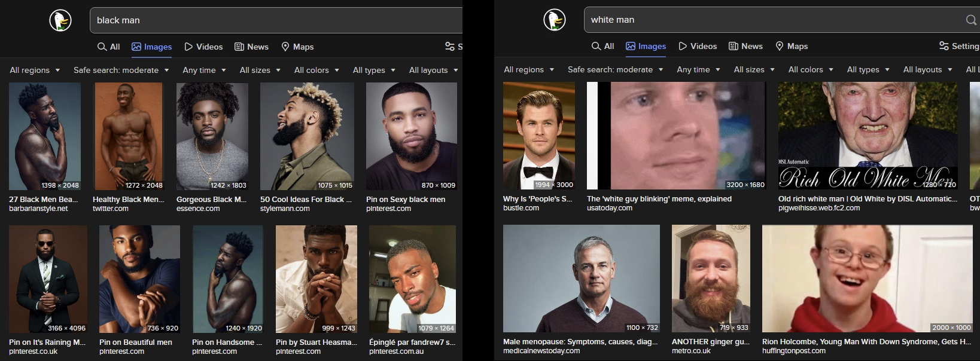Click the settings sliders icon in left search
Viewport: 980px width, 361px height.
[450, 47]
